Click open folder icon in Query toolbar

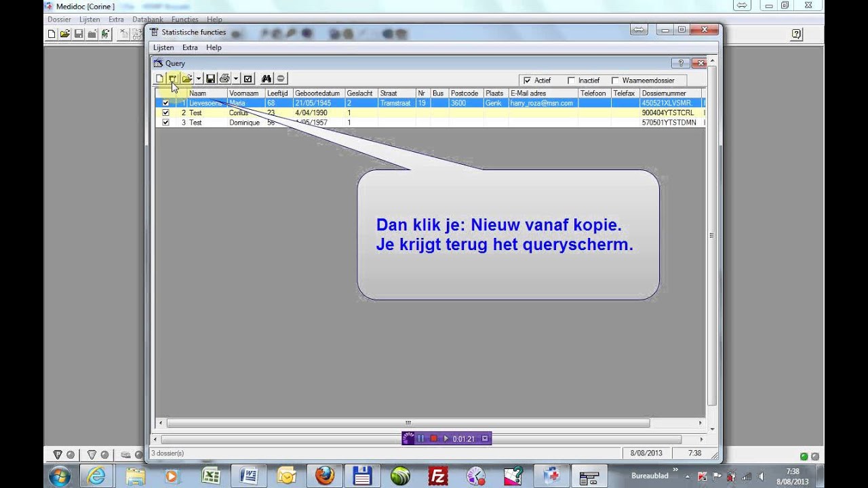(187, 79)
